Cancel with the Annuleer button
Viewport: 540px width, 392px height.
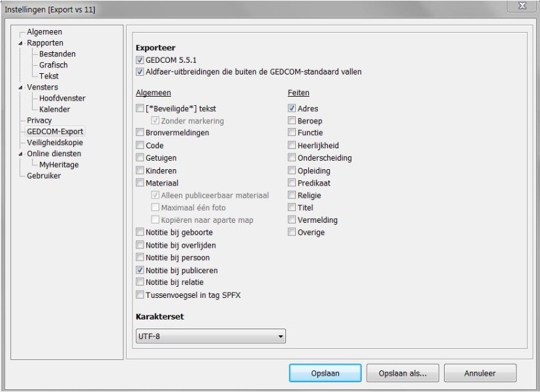tap(480, 374)
